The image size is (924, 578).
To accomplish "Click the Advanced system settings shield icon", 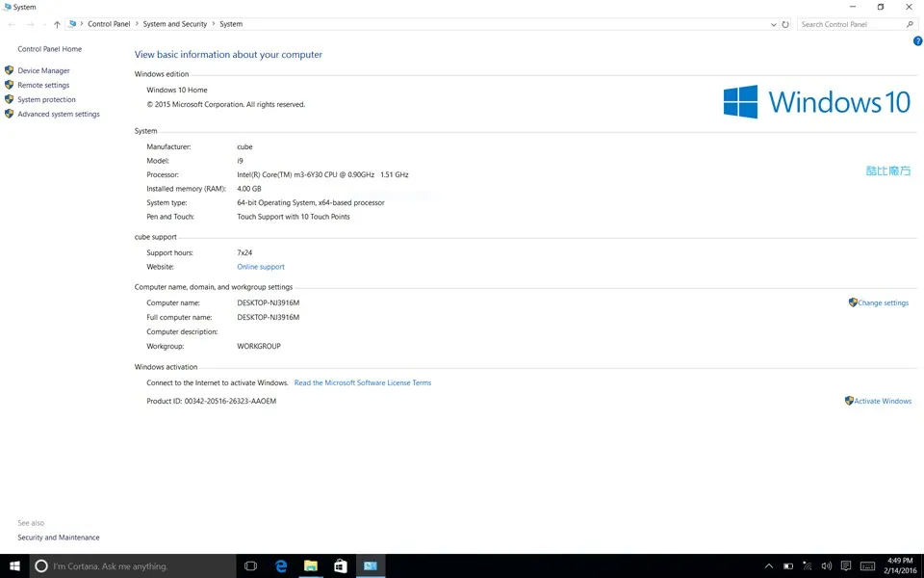I will tap(9, 114).
